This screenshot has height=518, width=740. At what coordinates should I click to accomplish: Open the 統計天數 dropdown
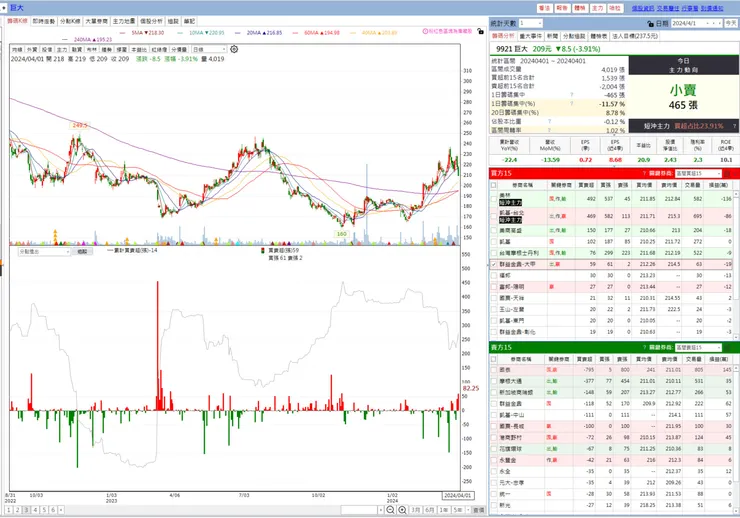(530, 23)
